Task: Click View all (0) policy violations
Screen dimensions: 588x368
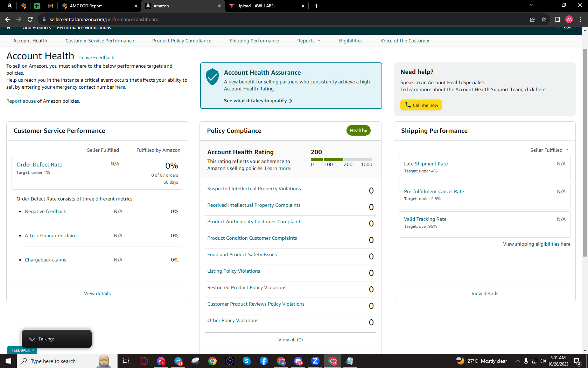Action: coord(290,340)
